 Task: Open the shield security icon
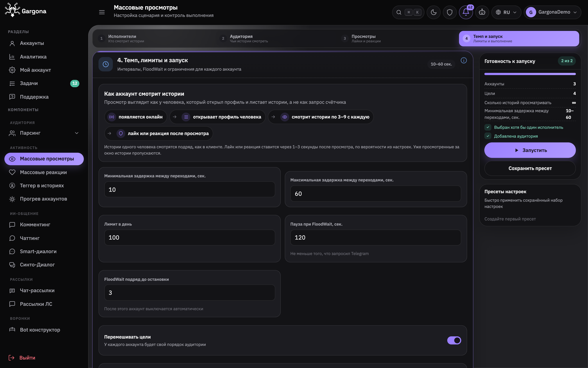tap(450, 12)
